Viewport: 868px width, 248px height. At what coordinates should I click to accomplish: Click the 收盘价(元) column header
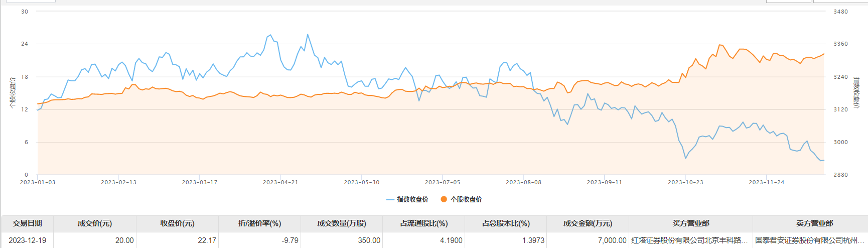pos(178,223)
